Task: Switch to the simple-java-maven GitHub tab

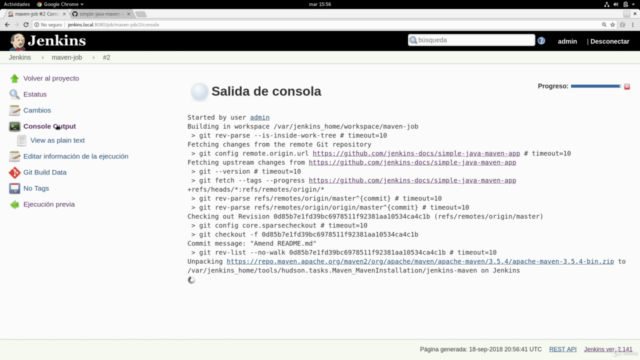Action: 100,14
